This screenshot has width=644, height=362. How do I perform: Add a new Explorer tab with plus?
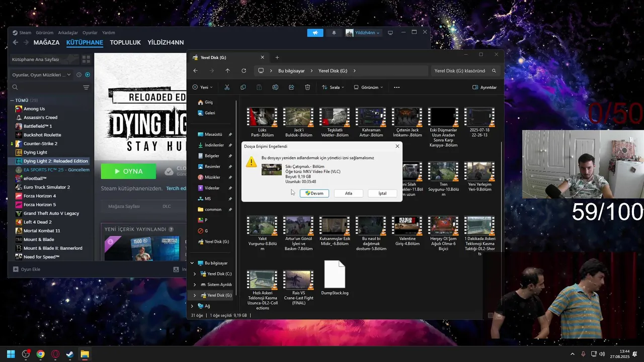point(277,57)
